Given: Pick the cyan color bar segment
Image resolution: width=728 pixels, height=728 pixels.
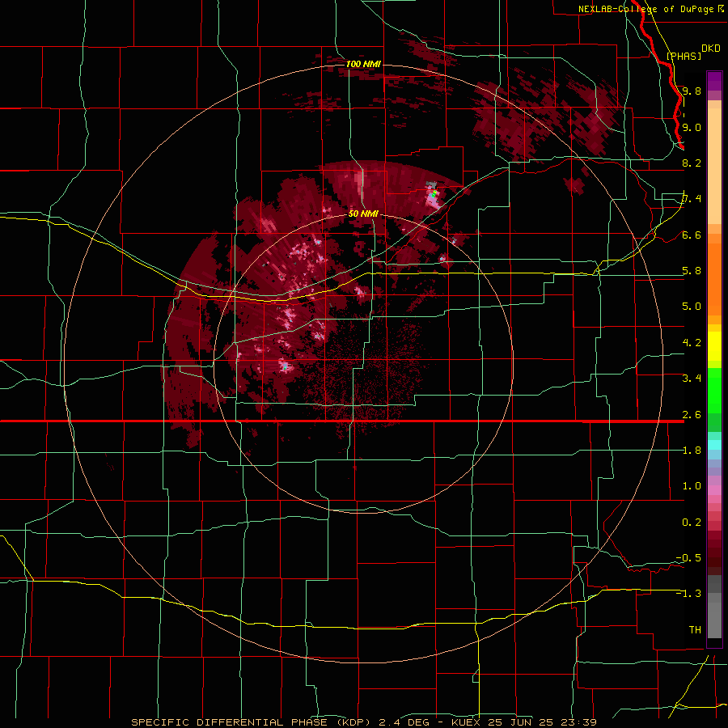Looking at the screenshot, I should 714,444.
